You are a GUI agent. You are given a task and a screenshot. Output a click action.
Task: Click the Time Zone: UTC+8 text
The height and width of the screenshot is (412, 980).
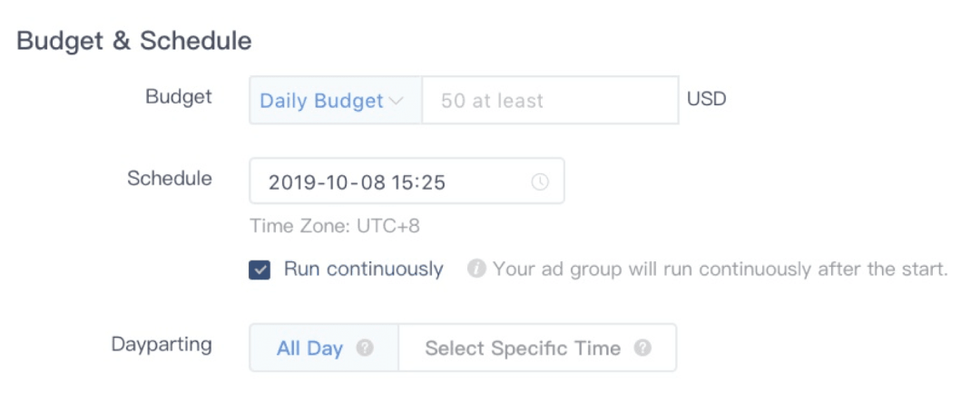[x=335, y=226]
